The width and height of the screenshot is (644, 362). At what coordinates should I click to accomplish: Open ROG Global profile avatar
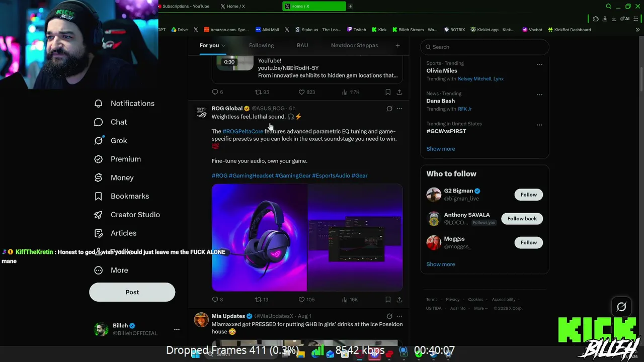pyautogui.click(x=201, y=113)
